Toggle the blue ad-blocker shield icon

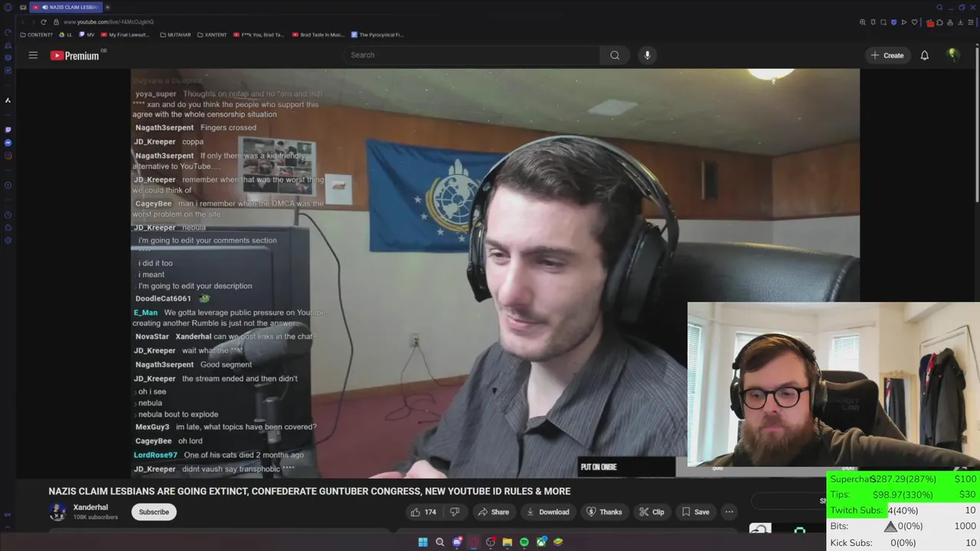[x=893, y=22]
